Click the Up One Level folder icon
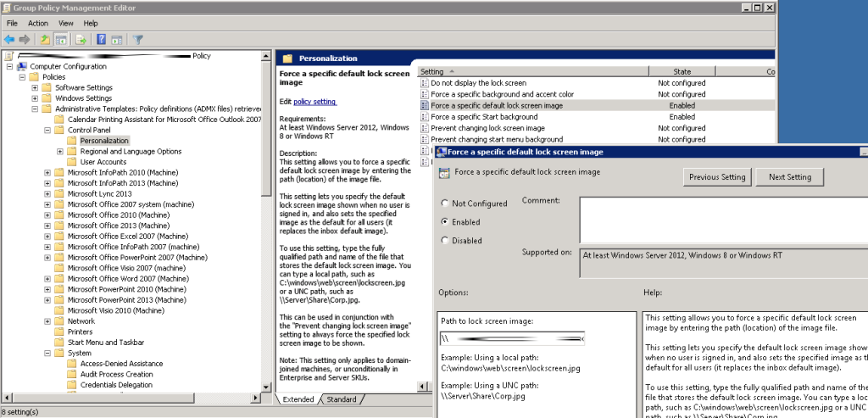The width and height of the screenshot is (868, 418). [x=43, y=39]
